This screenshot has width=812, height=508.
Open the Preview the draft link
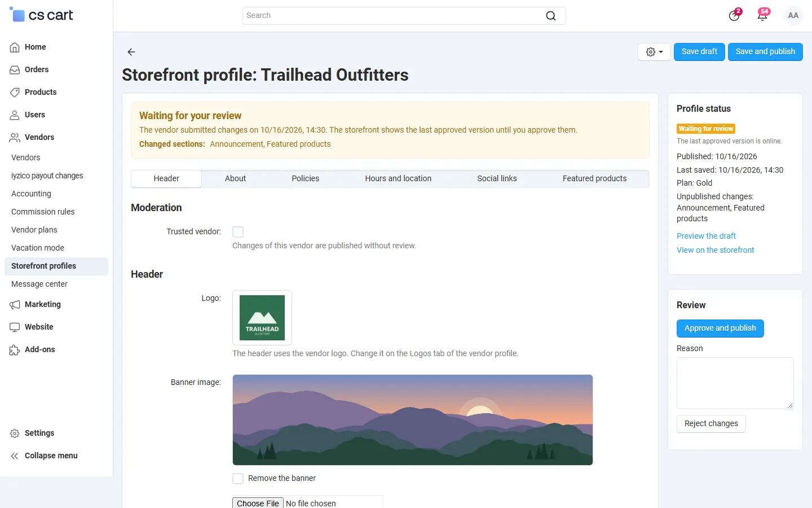tap(706, 236)
